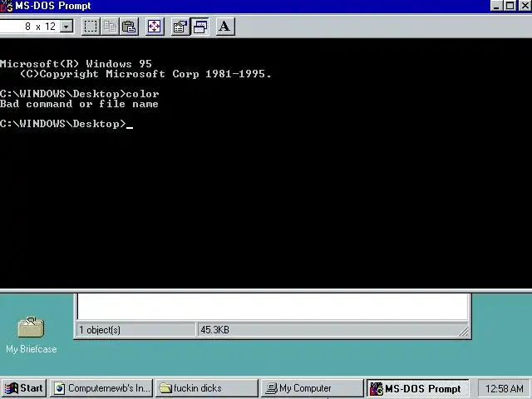Image resolution: width=532 pixels, height=399 pixels.
Task: Click the Paste toolbar icon
Action: point(130,27)
